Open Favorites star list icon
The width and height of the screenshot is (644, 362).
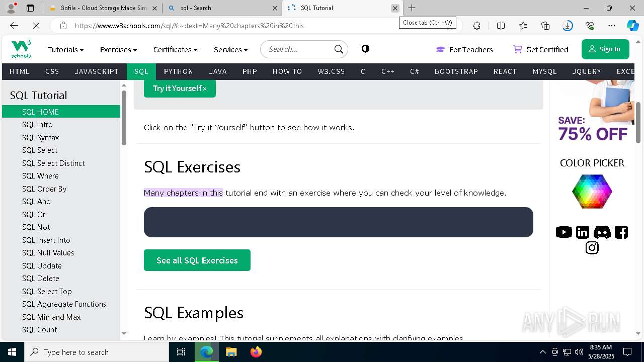(523, 26)
